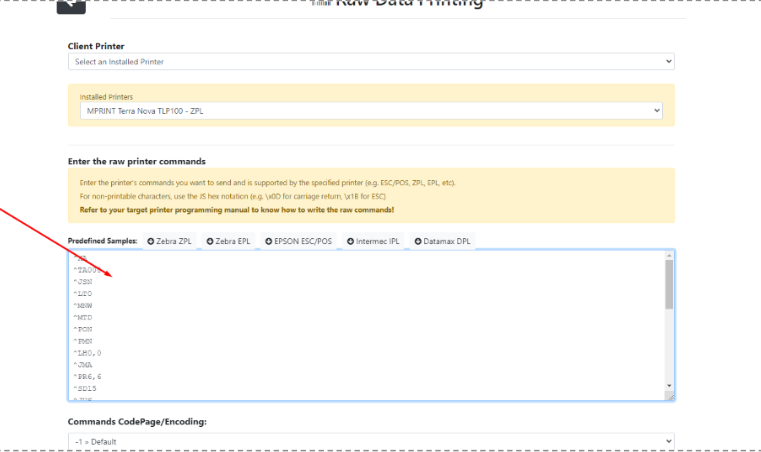The image size is (761, 452).
Task: Expand the Installed Printers MPRINT Terra Nova dropdown
Action: click(371, 110)
